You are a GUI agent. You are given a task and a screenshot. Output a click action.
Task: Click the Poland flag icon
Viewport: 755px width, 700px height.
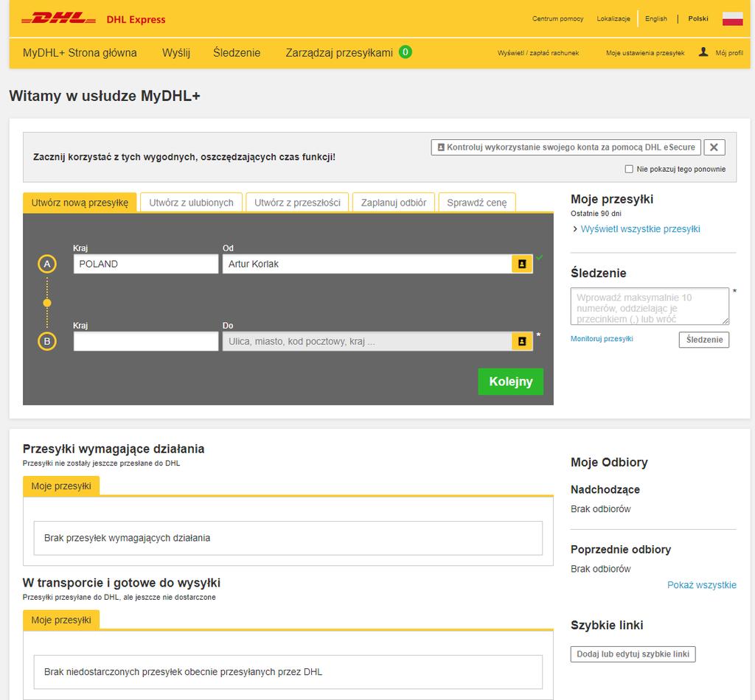pyautogui.click(x=732, y=18)
